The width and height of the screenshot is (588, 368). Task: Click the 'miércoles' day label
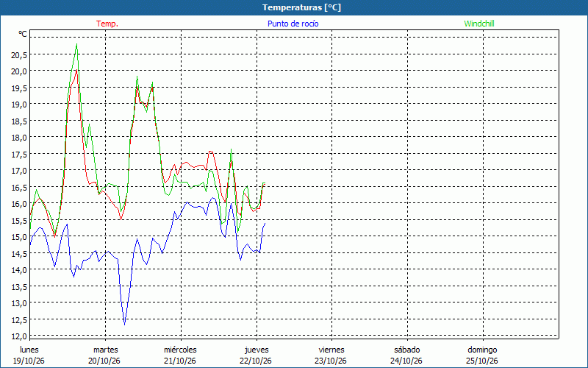coord(180,350)
